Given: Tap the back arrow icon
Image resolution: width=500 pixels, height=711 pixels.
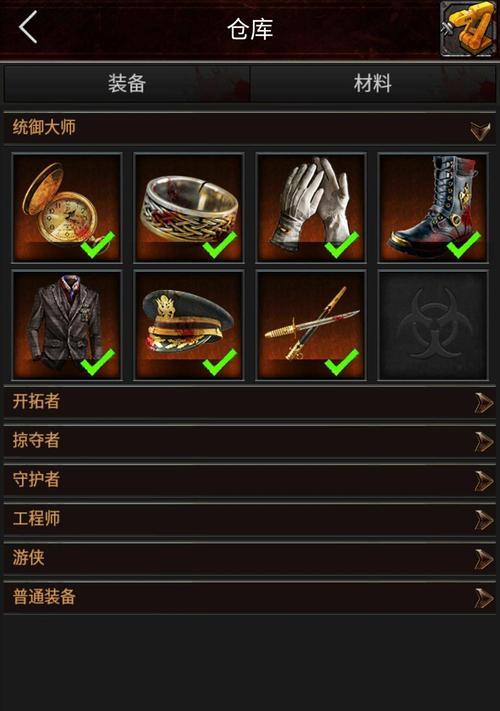Looking at the screenshot, I should pyautogui.click(x=28, y=28).
